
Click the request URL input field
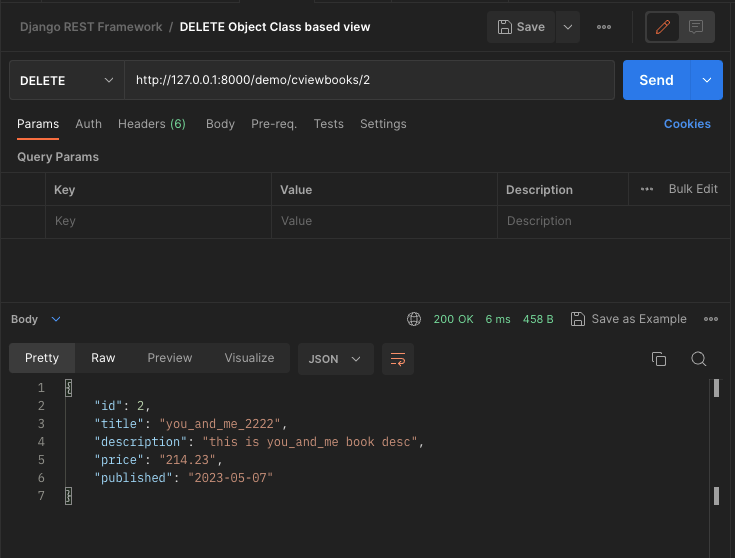click(x=369, y=80)
